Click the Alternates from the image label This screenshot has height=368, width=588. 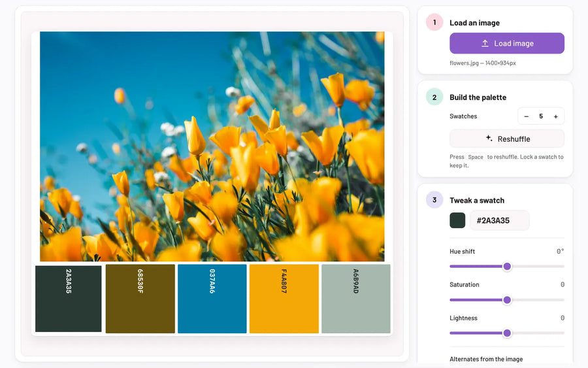coord(486,359)
